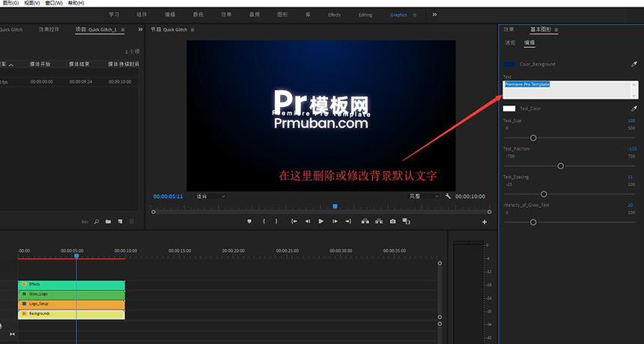Open the Graphics workspace menu icon
The height and width of the screenshot is (344, 644).
[x=414, y=15]
